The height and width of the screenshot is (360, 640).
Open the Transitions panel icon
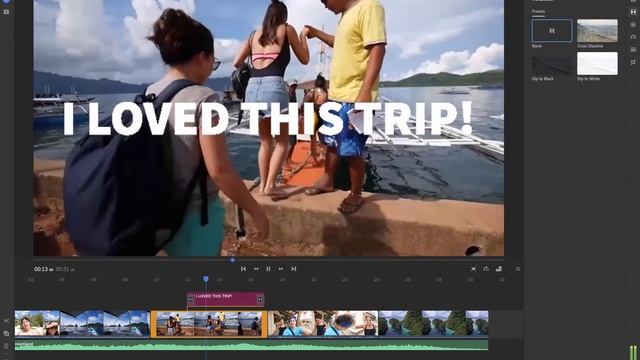(x=633, y=12)
